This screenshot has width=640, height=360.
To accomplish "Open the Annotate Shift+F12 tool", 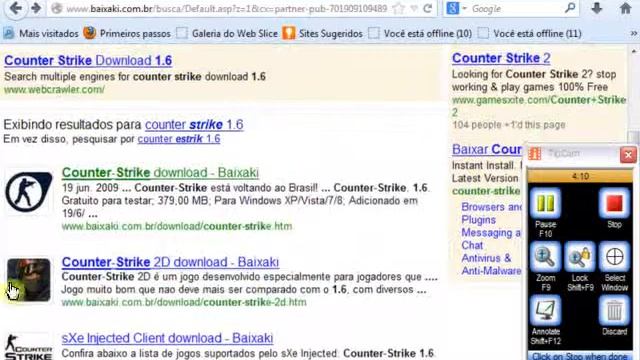I will pyautogui.click(x=545, y=311).
